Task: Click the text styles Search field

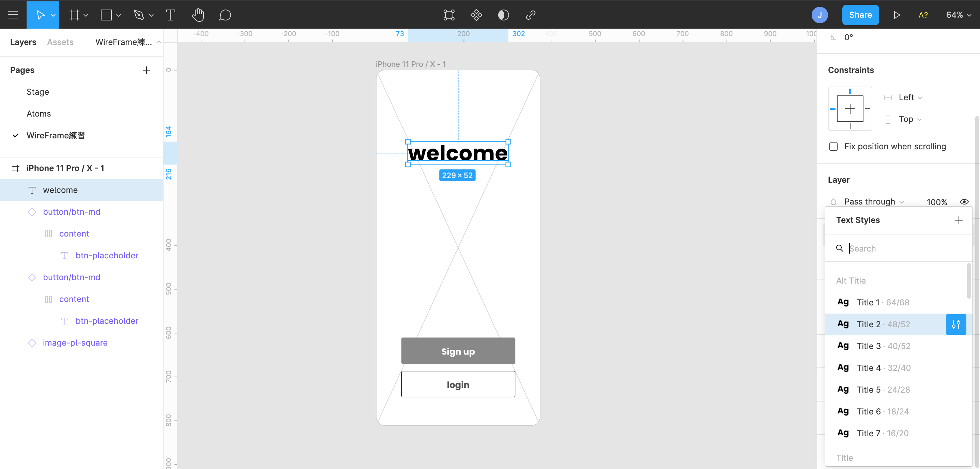Action: click(905, 248)
